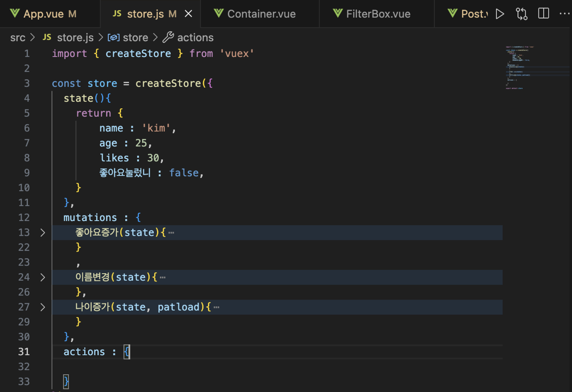Click the JS icon on store.js tab
Screen dimensions: 572x392
[117, 13]
